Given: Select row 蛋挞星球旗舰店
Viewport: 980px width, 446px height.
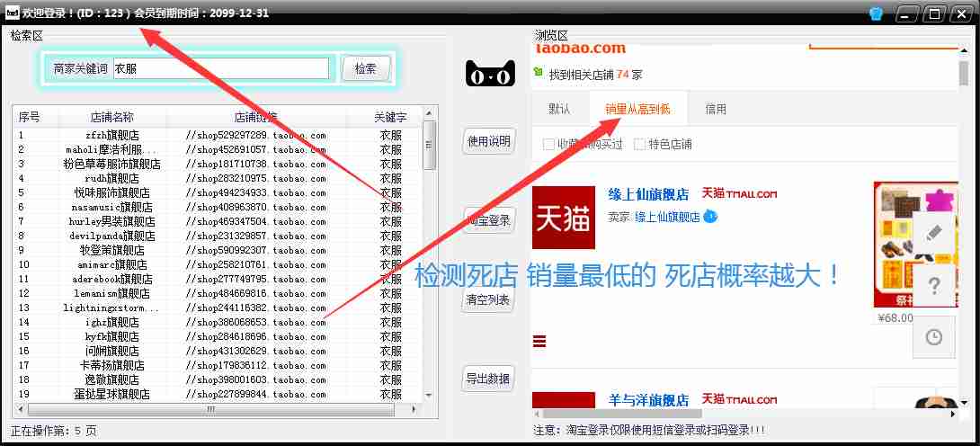Looking at the screenshot, I should point(218,394).
